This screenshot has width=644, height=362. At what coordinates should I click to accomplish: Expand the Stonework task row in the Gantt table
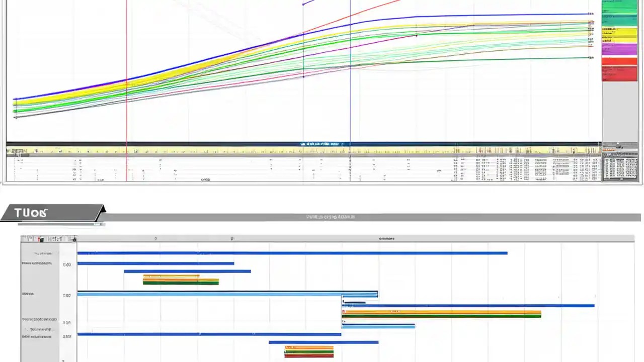click(x=26, y=329)
